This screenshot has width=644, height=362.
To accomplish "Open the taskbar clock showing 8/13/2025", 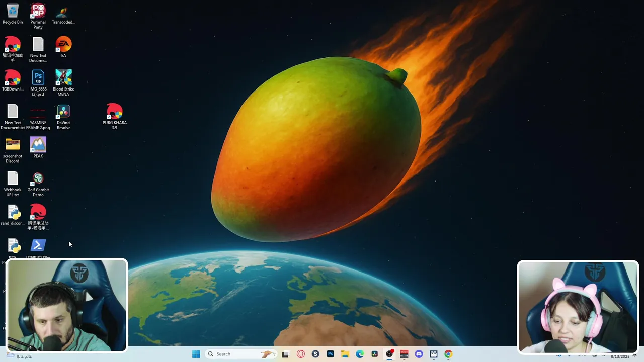I will [620, 356].
